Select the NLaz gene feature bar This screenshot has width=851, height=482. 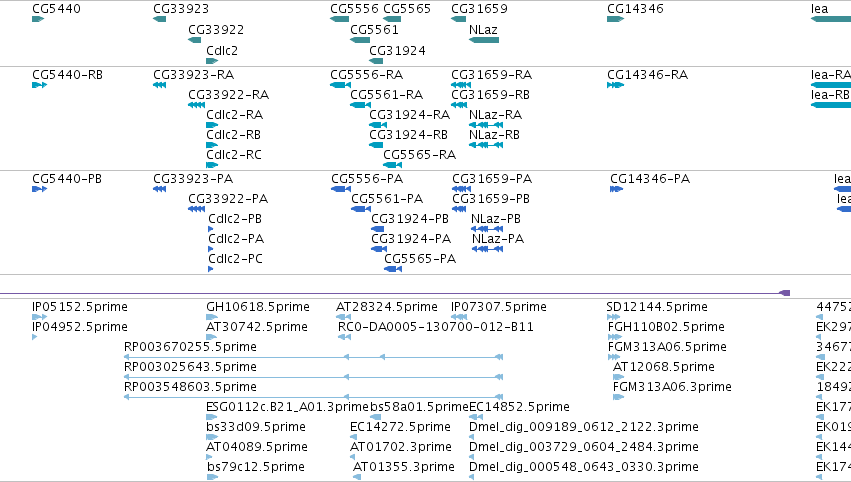pos(484,40)
